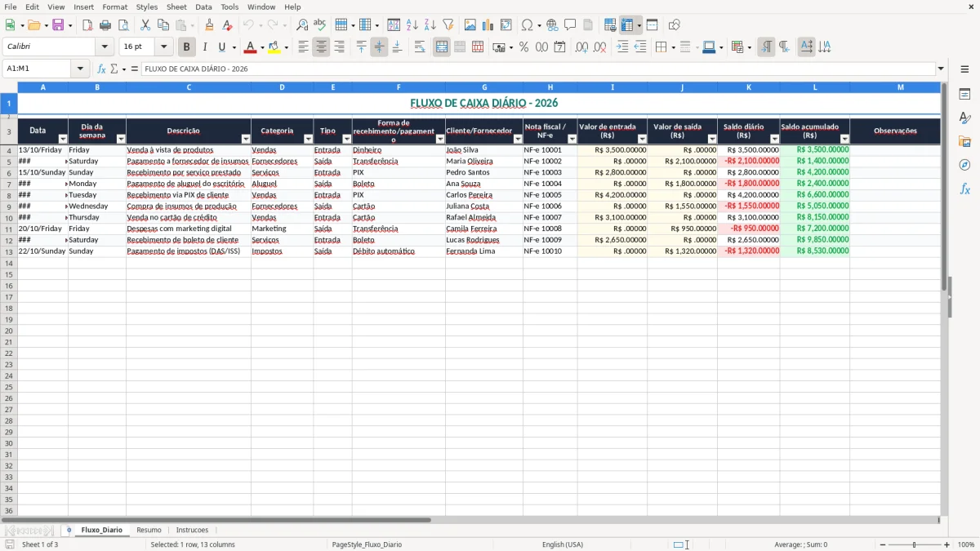The height and width of the screenshot is (551, 980).
Task: Apply red font color
Action: point(249,47)
